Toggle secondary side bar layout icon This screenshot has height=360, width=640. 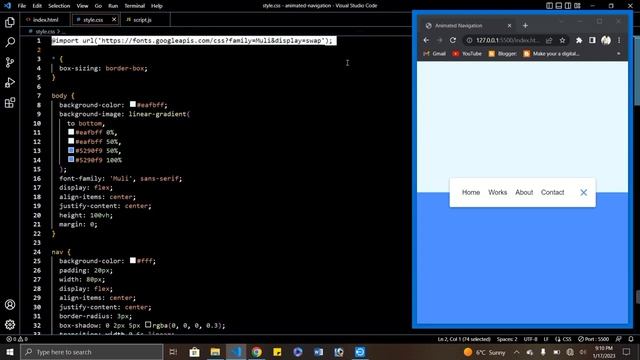568,6
